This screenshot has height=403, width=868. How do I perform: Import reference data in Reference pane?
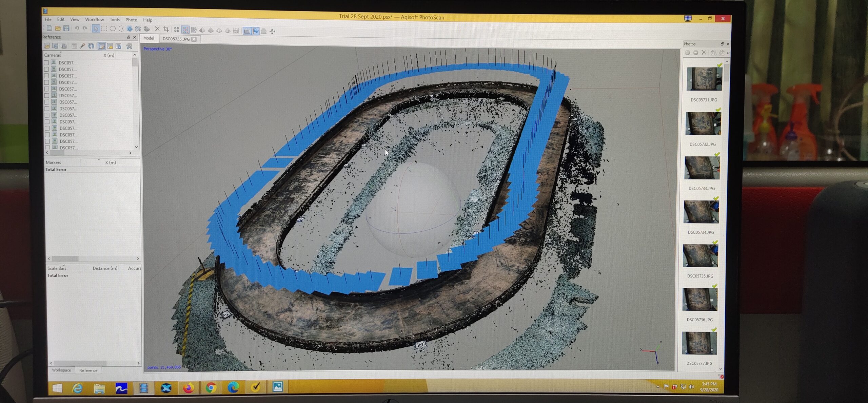click(47, 46)
